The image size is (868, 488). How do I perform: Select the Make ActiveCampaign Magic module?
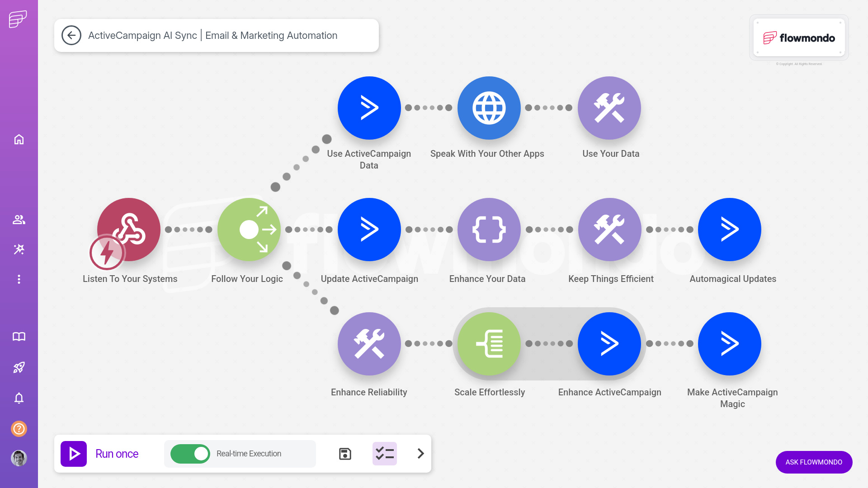[730, 344]
